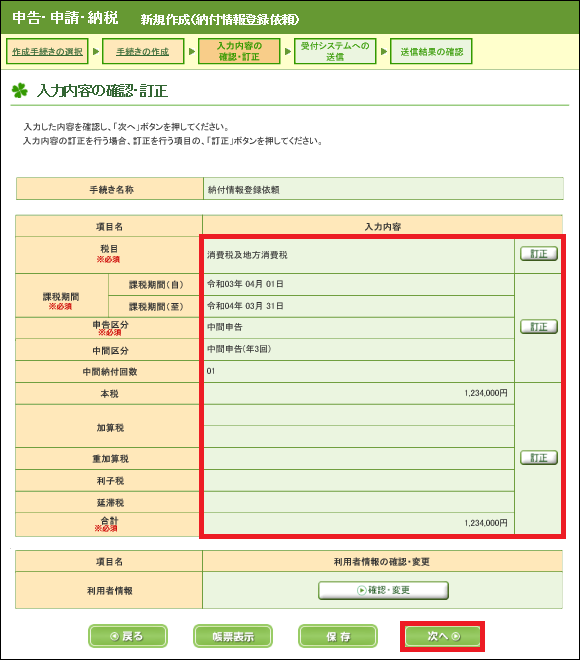The image size is (580, 660).
Task: Select the 送信結果の確認 step tab
Action: 431,51
